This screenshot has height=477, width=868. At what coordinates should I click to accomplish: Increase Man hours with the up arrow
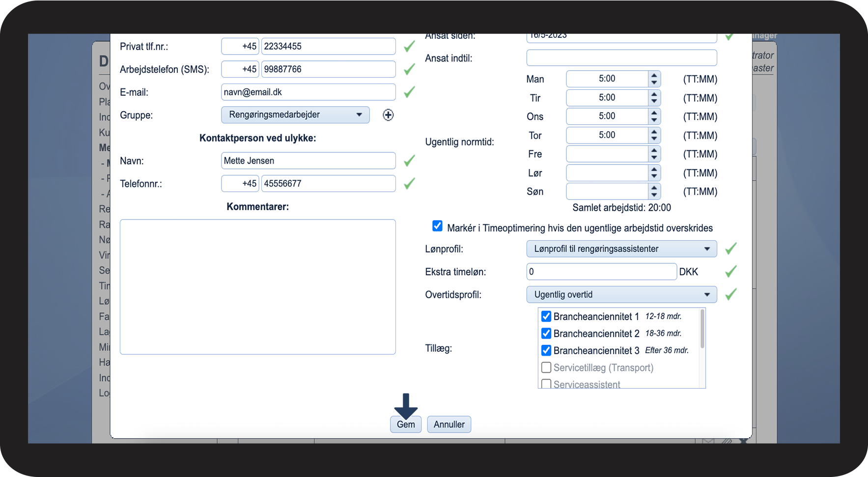[654, 76]
